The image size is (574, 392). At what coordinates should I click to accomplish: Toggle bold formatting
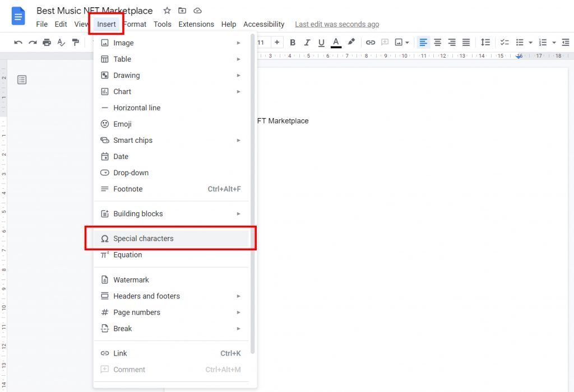[292, 42]
